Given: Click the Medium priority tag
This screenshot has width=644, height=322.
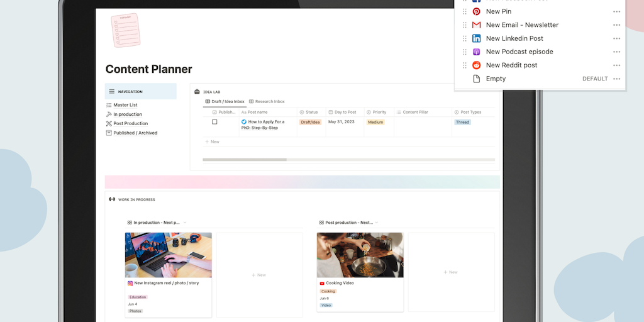Looking at the screenshot, I should coord(375,123).
